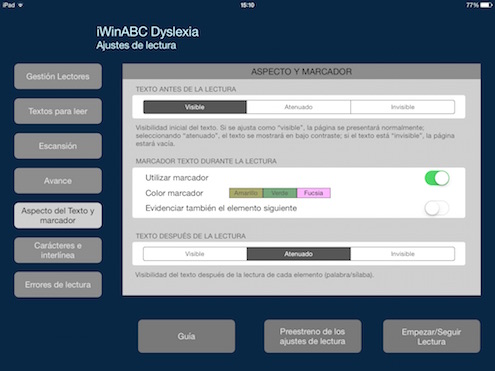Click the iWinABC Dyslexia title

(148, 32)
